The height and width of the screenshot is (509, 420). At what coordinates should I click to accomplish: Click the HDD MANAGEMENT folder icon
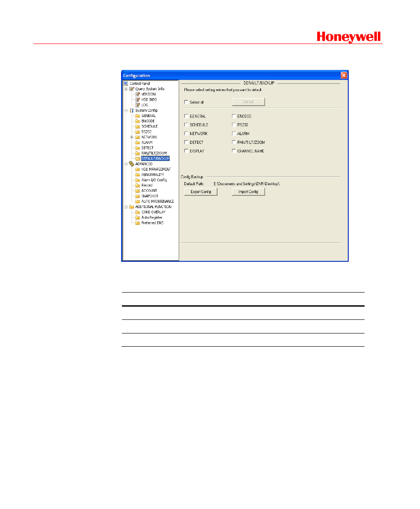click(138, 169)
